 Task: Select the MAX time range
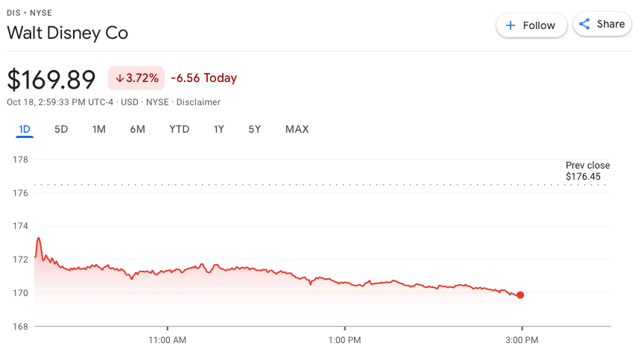[297, 129]
